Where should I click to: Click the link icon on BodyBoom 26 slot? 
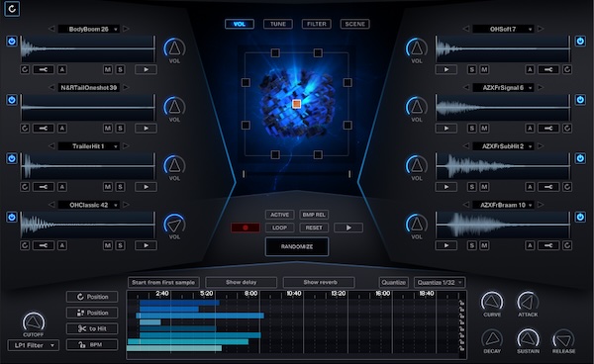[x=44, y=69]
